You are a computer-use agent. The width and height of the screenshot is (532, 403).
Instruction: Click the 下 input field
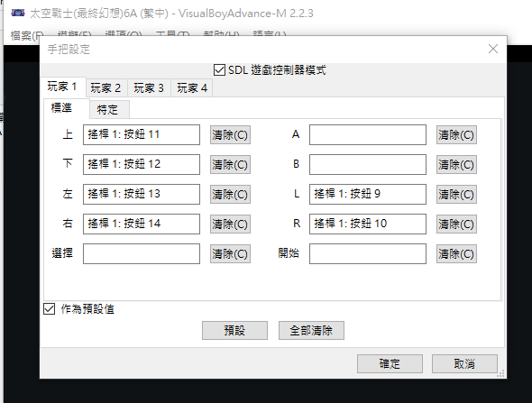pyautogui.click(x=142, y=164)
